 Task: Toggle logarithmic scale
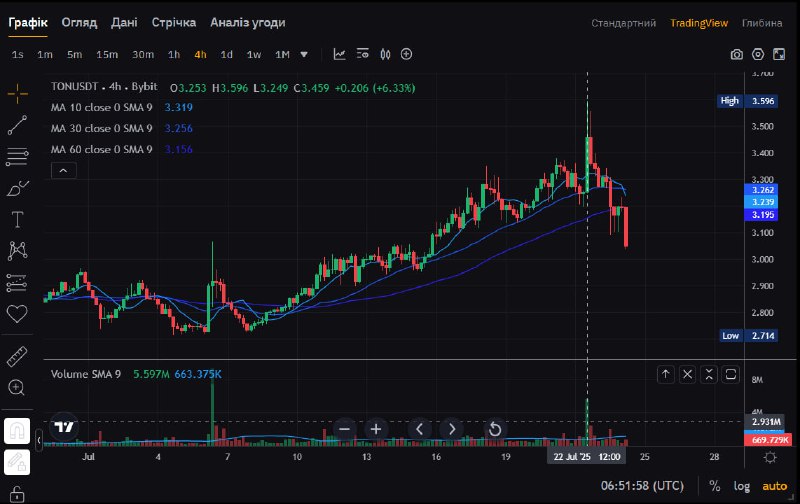pos(742,486)
